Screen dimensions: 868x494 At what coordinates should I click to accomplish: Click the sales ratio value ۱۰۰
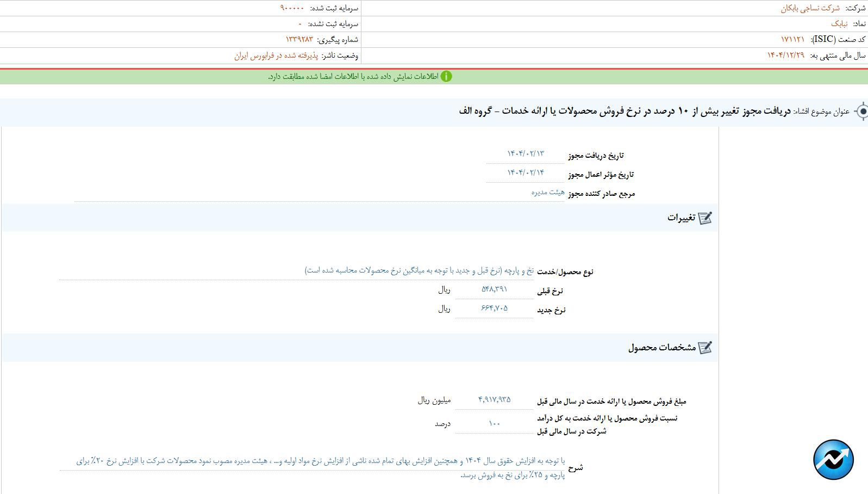495,424
